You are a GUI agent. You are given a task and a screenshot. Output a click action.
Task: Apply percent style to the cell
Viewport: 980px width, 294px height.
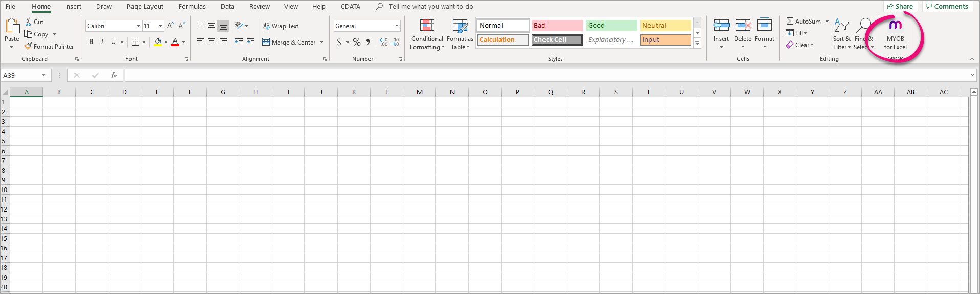pos(357,42)
